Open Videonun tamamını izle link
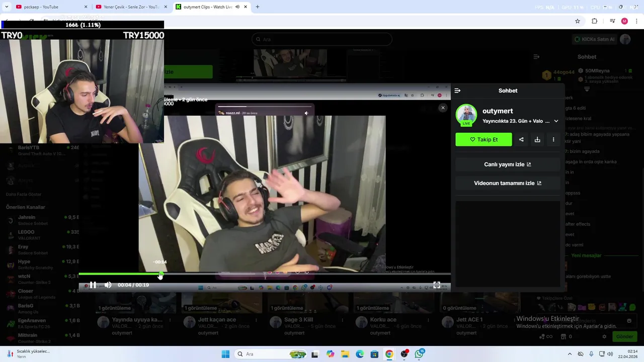Image resolution: width=644 pixels, height=362 pixels. click(508, 183)
